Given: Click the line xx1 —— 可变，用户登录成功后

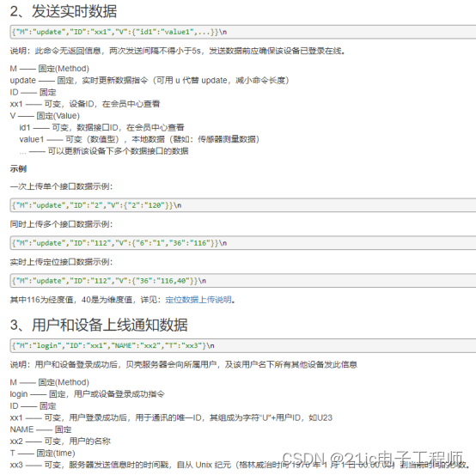Looking at the screenshot, I should pos(171,418).
